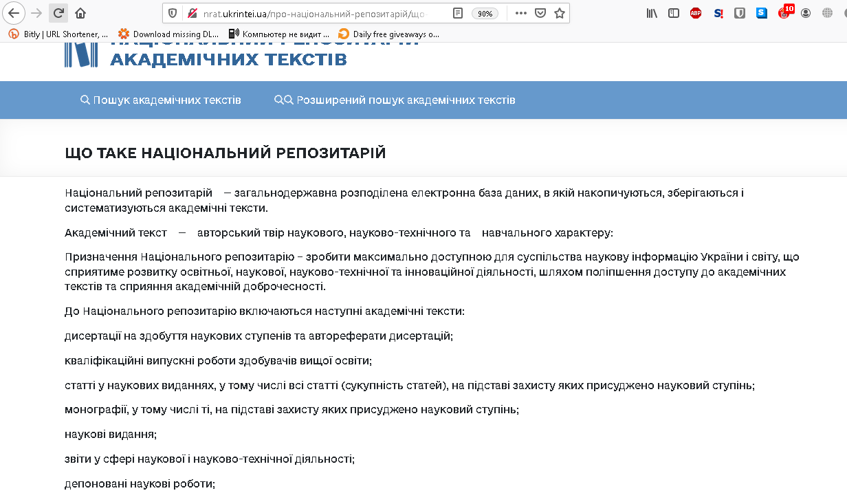Open the Adblock Plus extension icon

coord(696,13)
